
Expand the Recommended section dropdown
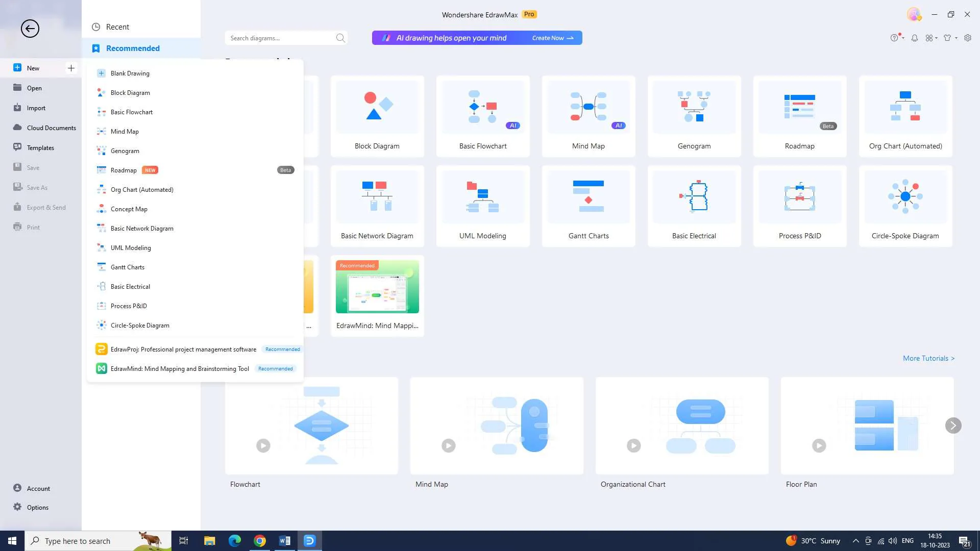click(x=133, y=48)
